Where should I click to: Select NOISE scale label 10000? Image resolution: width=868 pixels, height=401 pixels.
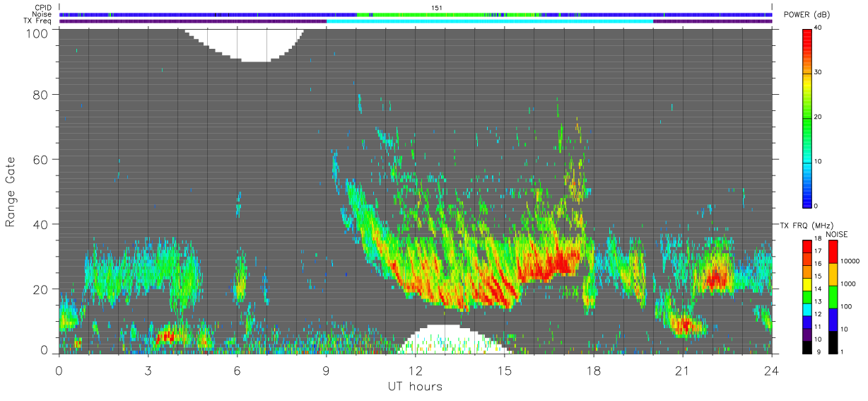pyautogui.click(x=849, y=262)
